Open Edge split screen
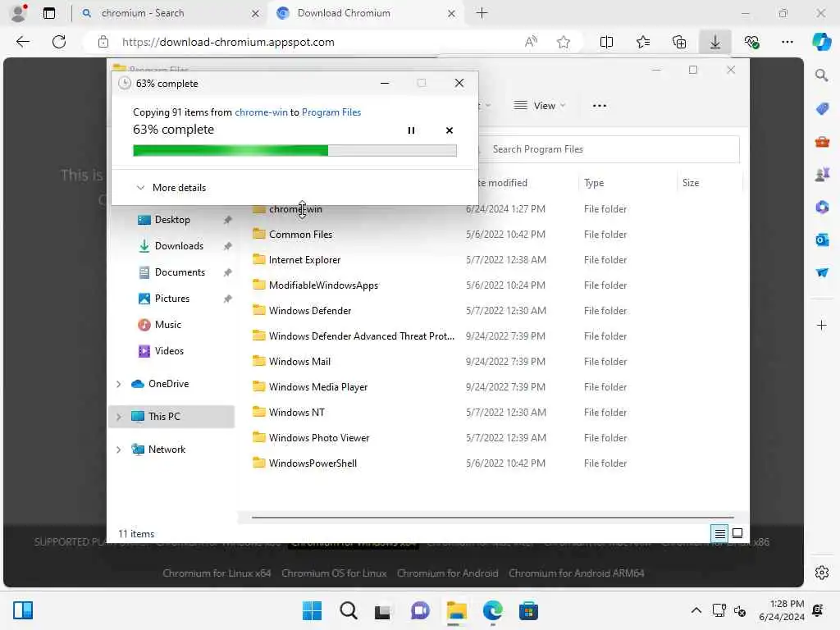This screenshot has width=840, height=630. point(606,42)
